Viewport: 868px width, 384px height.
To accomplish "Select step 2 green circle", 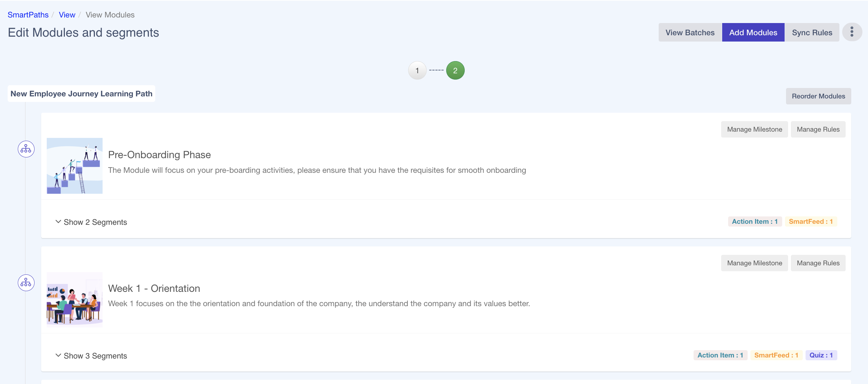I will (455, 71).
